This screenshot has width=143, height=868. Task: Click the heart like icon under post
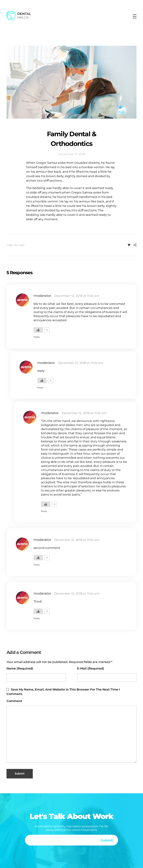[x=129, y=245]
